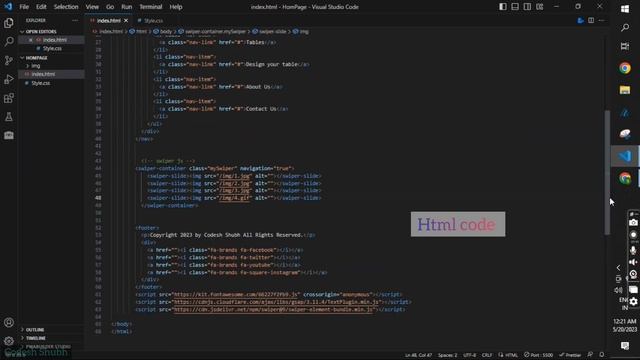Click the /img/4.gif image path
This screenshot has height=360, width=640.
point(234,198)
